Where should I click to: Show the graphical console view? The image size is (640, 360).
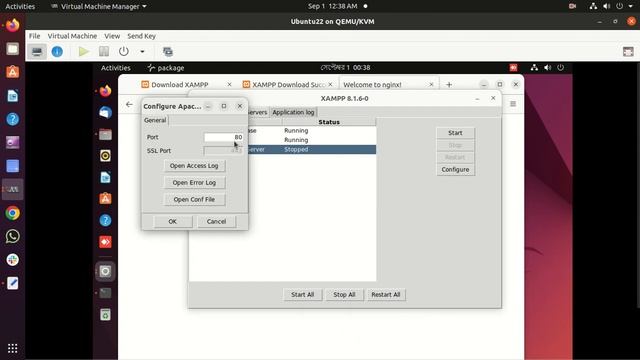[37, 52]
